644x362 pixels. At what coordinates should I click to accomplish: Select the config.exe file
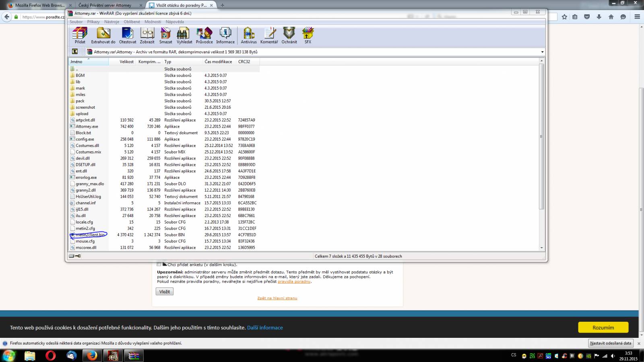pos(85,139)
